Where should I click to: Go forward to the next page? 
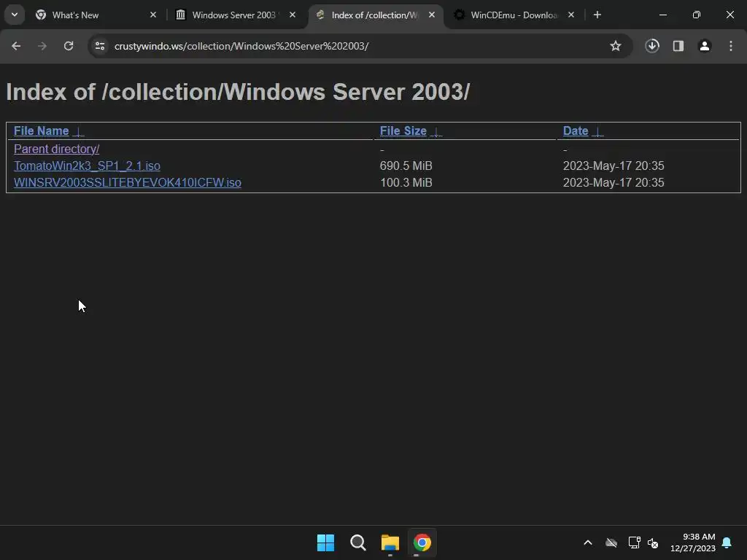[42, 46]
